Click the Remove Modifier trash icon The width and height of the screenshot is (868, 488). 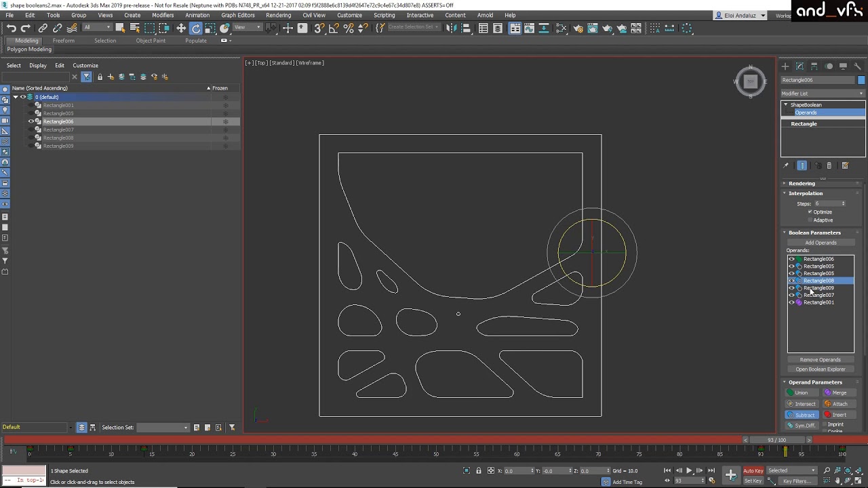point(829,165)
